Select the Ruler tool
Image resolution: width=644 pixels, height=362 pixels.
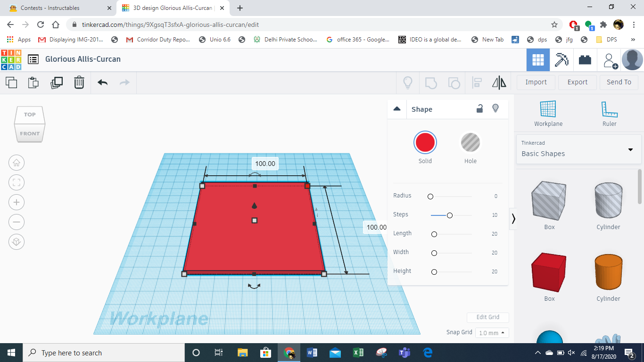click(x=609, y=114)
